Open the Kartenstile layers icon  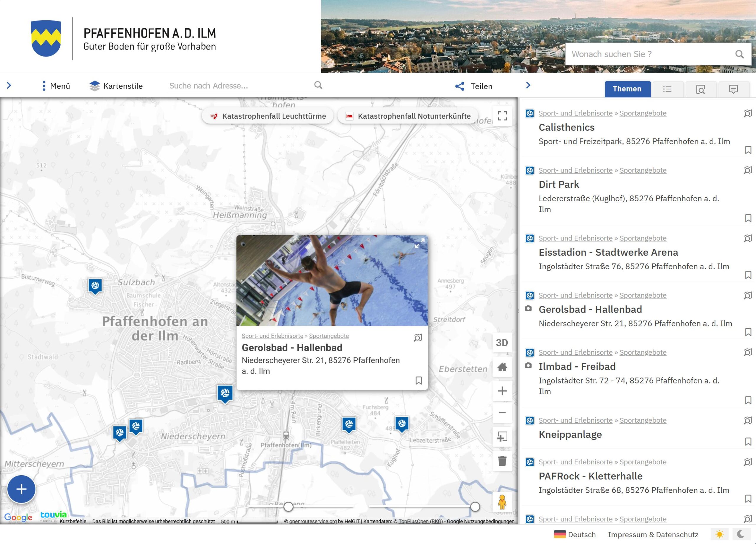(x=95, y=86)
